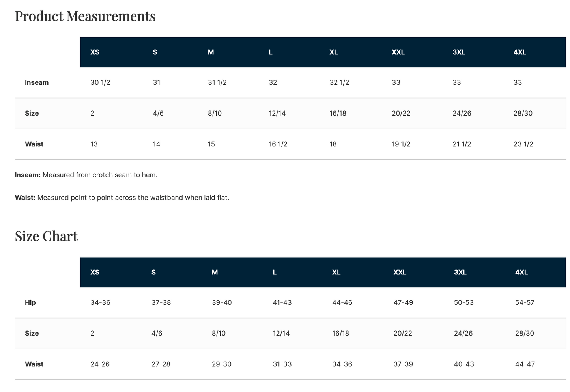Select the 3XL header in Size Chart table

(460, 272)
